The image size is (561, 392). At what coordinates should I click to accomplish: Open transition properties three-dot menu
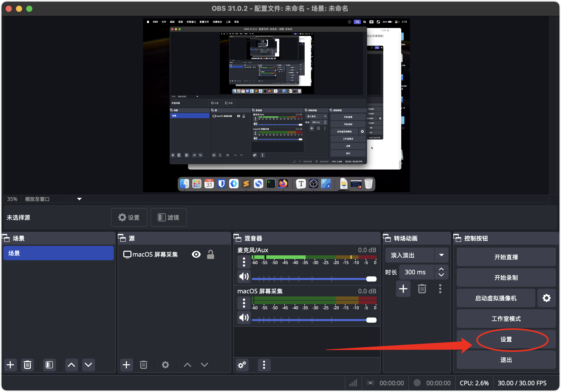(x=440, y=289)
